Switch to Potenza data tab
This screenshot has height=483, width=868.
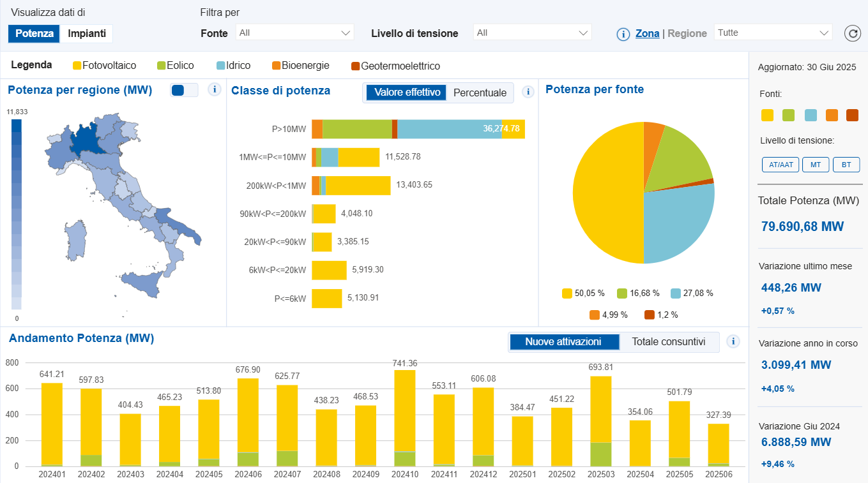pyautogui.click(x=34, y=34)
